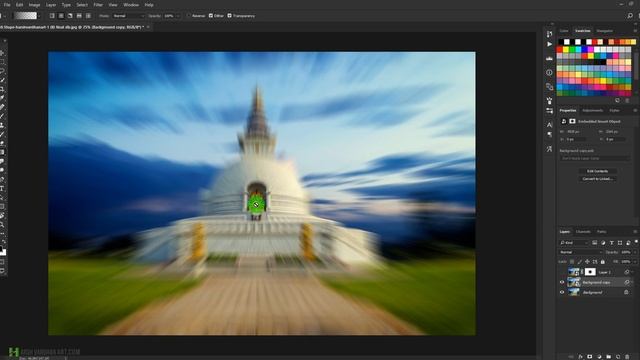
Task: Select the Type tool in toolbar
Action: point(2,188)
